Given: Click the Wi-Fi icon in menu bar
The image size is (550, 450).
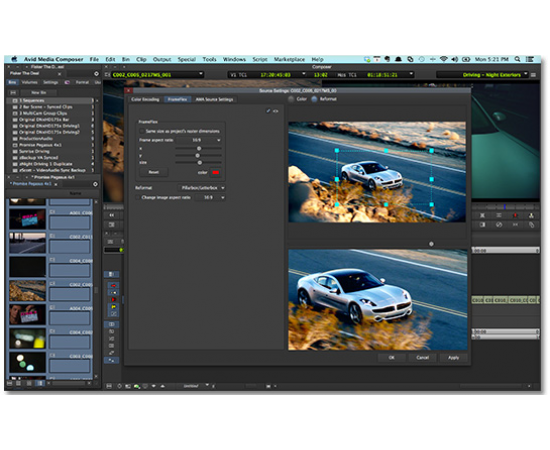Looking at the screenshot, I should [x=443, y=59].
